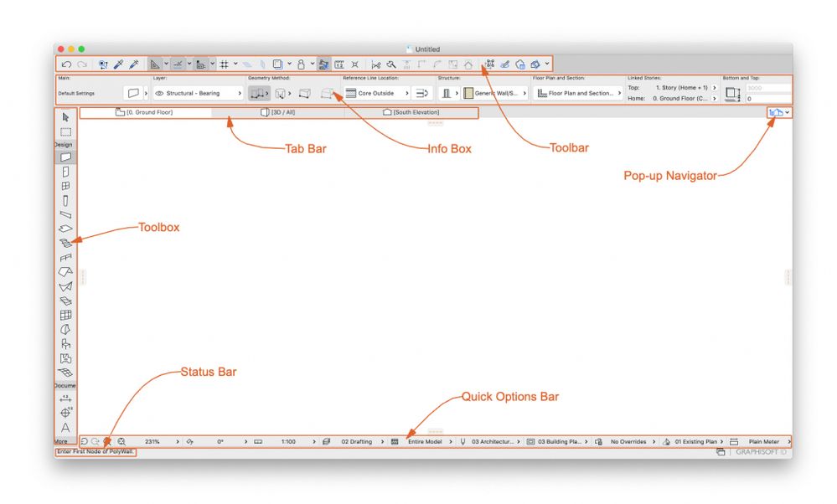Click the Generic Wall composite fill swatch
Image resolution: width=837 pixels, height=504 pixels.
click(468, 93)
